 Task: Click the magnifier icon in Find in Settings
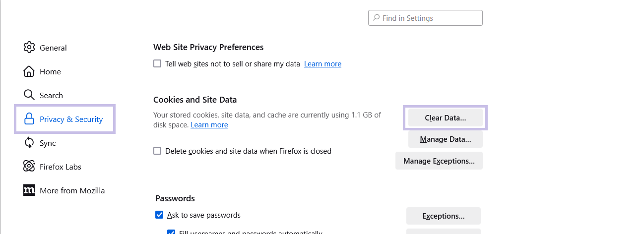pyautogui.click(x=377, y=18)
